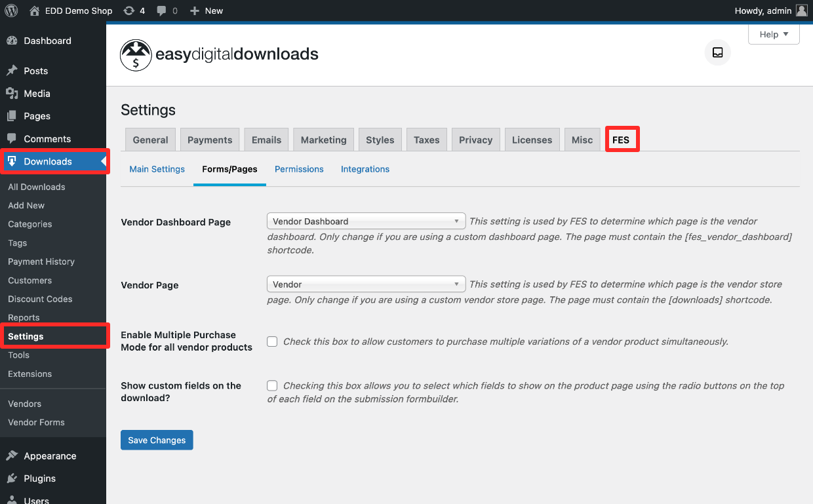The width and height of the screenshot is (813, 504).
Task: Open Categories submenu link
Action: pyautogui.click(x=30, y=224)
